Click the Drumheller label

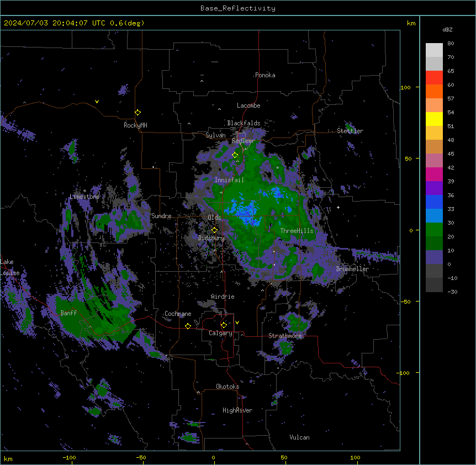click(x=352, y=269)
